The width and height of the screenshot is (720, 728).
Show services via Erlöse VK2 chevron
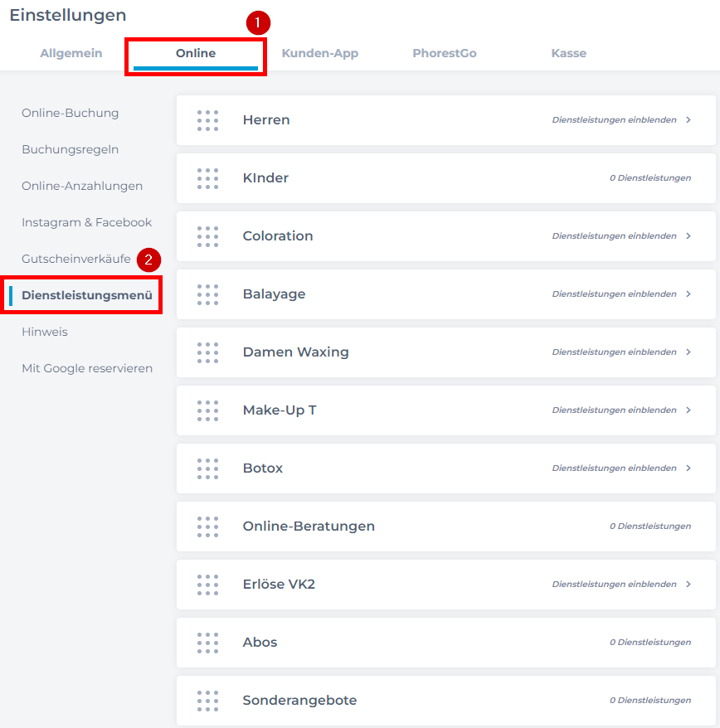(x=688, y=584)
